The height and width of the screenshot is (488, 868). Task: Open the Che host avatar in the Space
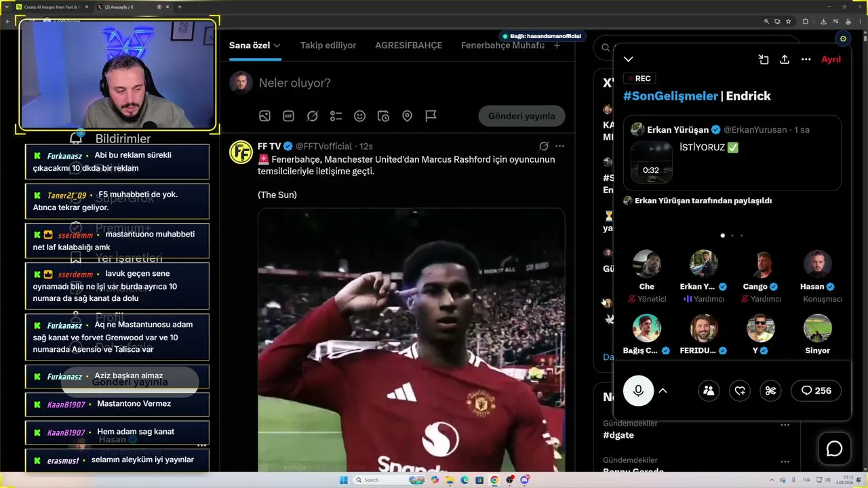[646, 264]
